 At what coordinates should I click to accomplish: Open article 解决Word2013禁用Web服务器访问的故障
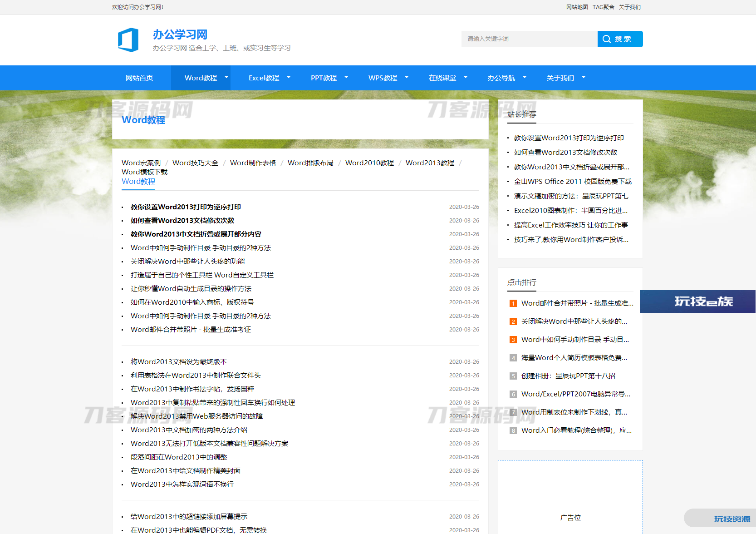[196, 416]
